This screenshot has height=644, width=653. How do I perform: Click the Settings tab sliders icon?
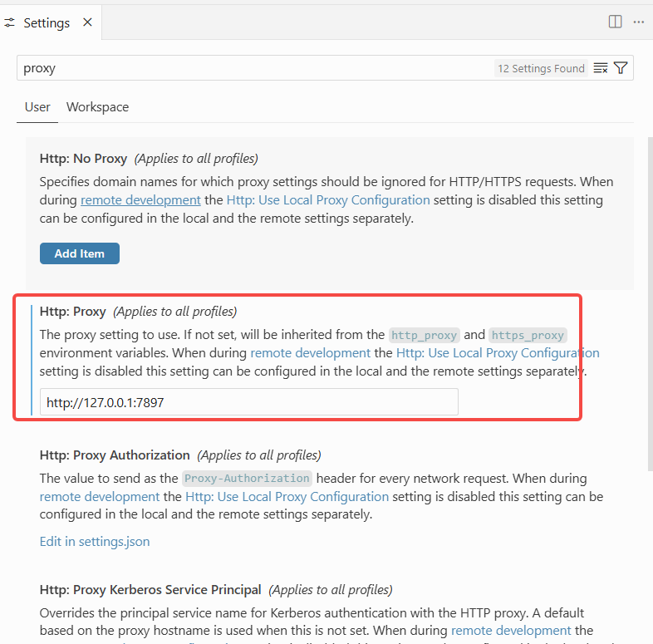pos(10,23)
